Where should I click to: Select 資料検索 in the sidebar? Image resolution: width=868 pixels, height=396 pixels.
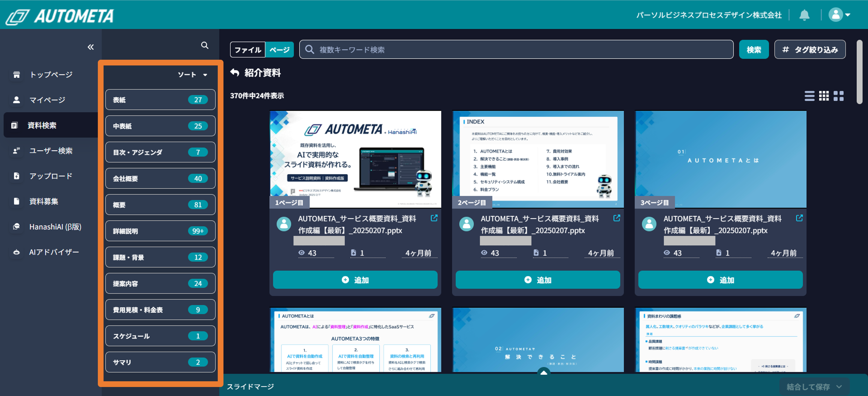tap(50, 125)
